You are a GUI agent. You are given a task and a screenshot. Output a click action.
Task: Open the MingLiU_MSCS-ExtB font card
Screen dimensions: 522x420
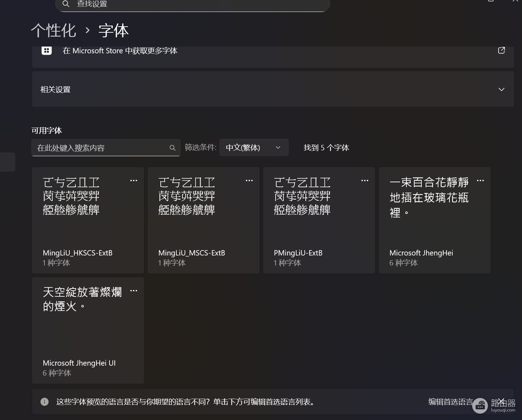[203, 220]
